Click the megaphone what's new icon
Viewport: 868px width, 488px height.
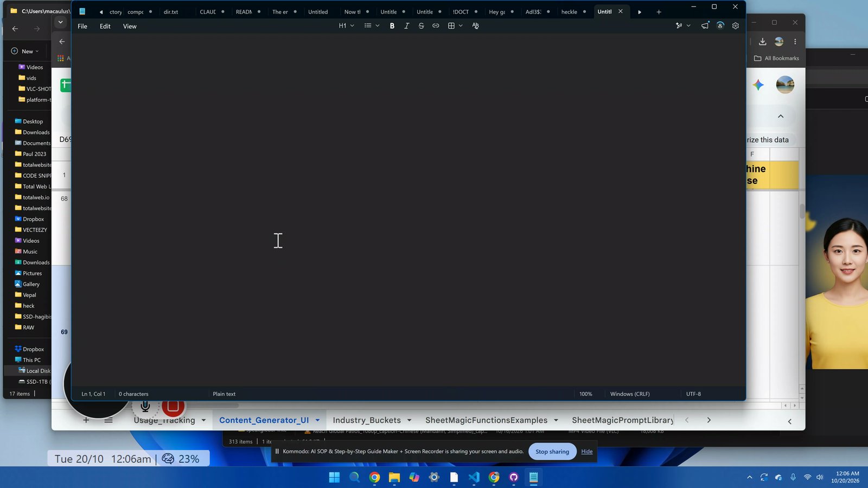(x=705, y=26)
